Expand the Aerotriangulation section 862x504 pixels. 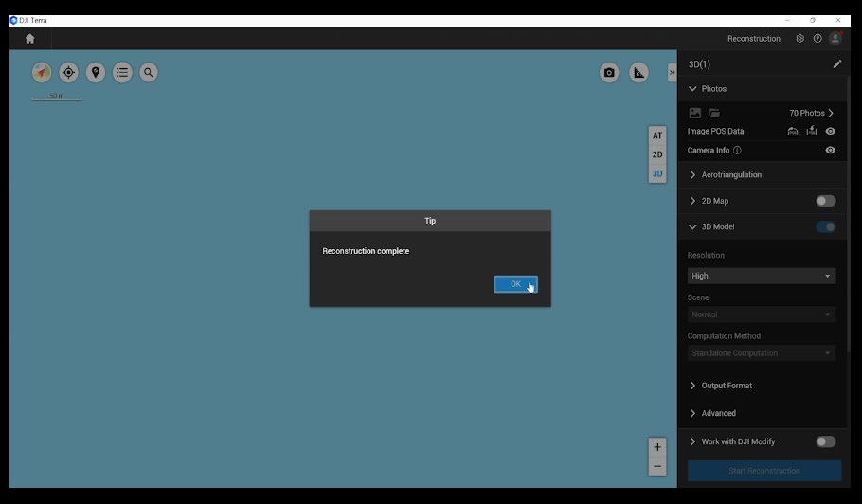[730, 175]
